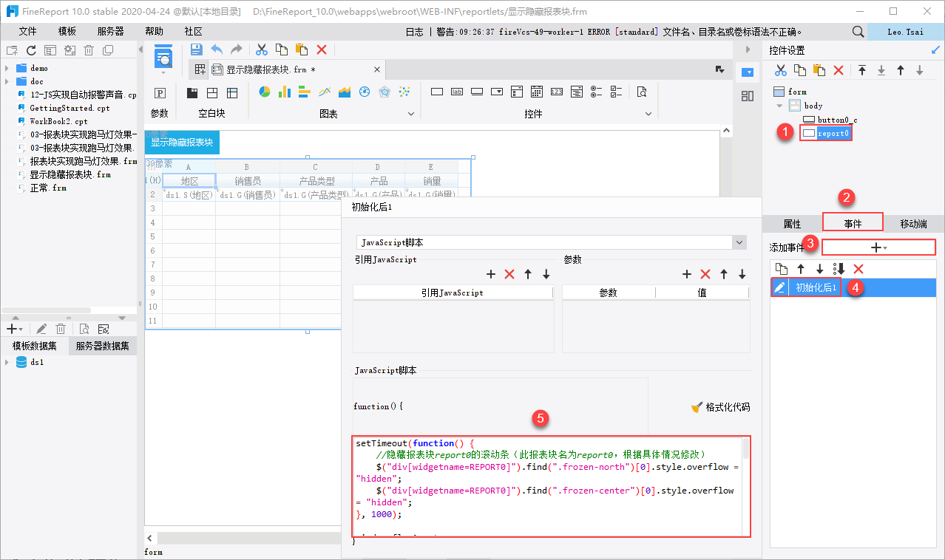Refresh the template file tree
The image size is (945, 560).
[x=31, y=50]
